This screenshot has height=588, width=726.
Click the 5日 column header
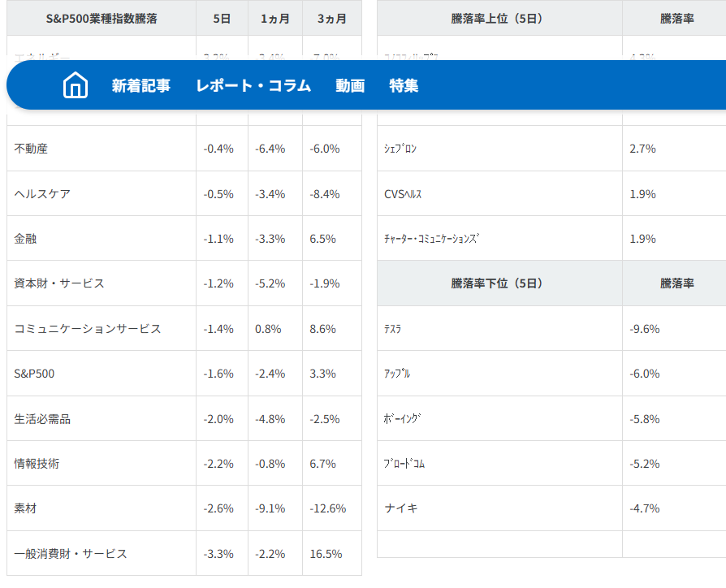pyautogui.click(x=222, y=18)
